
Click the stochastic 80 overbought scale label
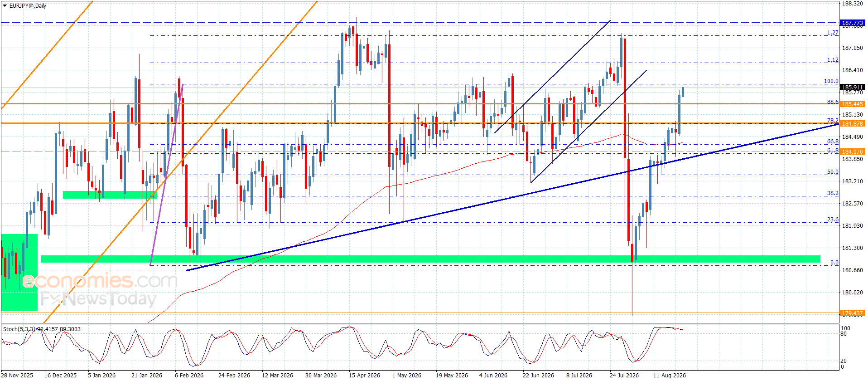point(844,333)
